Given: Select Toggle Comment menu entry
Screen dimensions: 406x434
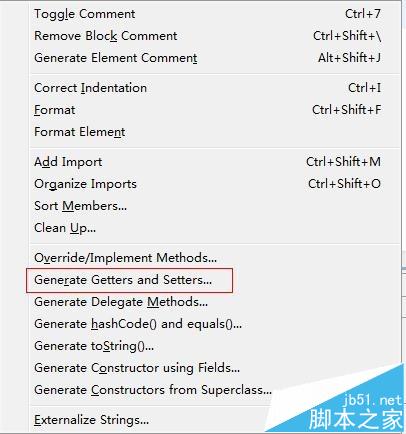Looking at the screenshot, I should 215,14.
